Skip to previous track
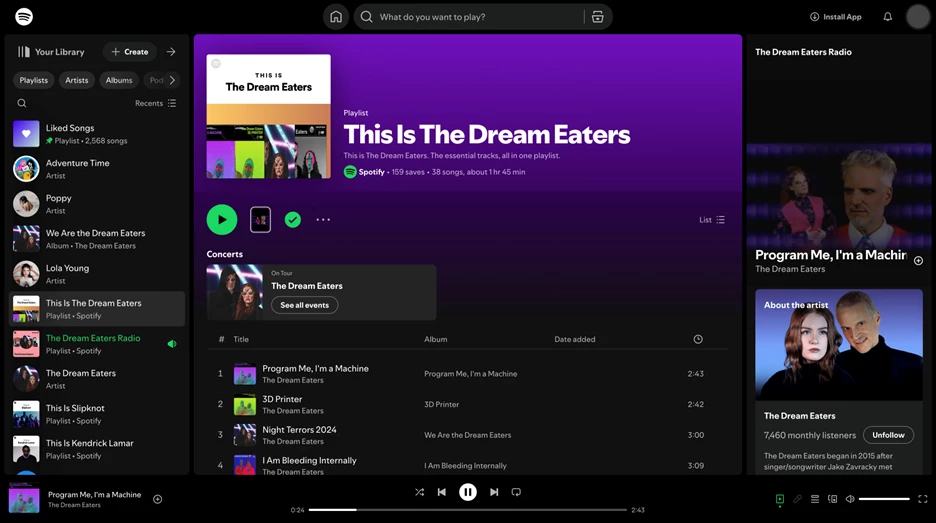Viewport: 936px width, 523px height. click(x=442, y=492)
